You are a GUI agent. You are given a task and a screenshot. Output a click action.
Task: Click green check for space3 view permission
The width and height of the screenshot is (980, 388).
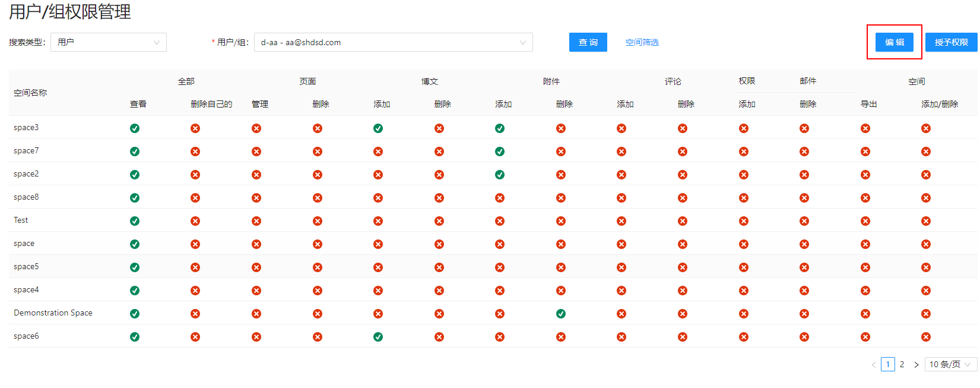135,128
